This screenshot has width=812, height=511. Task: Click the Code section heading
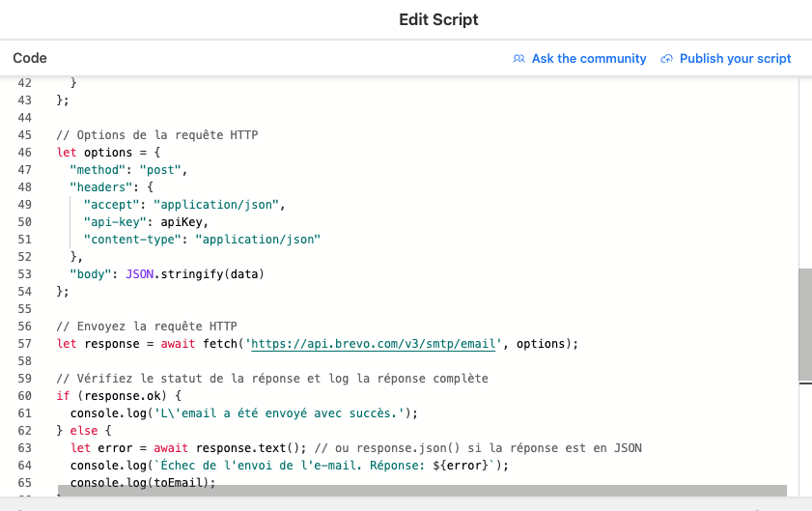coord(30,58)
